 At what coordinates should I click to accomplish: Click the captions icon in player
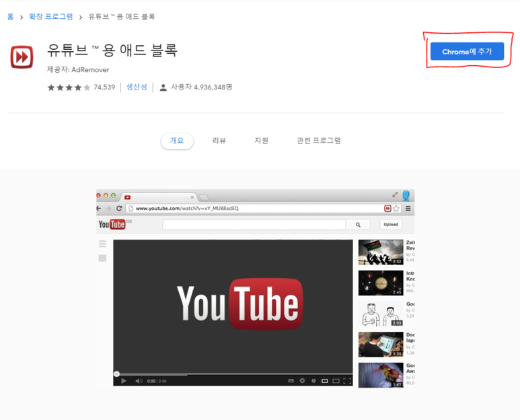(x=291, y=381)
